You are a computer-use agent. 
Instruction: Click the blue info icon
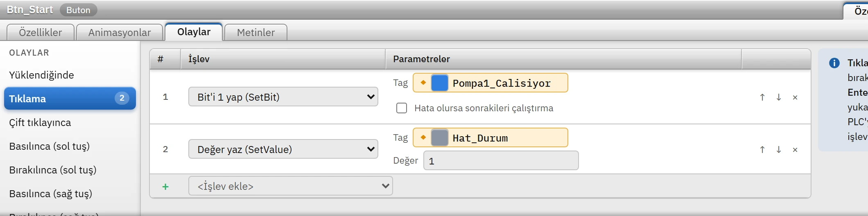coord(834,63)
